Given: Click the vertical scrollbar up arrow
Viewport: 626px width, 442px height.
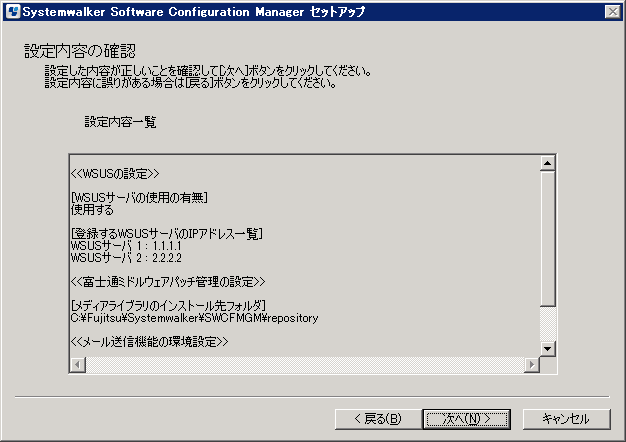Looking at the screenshot, I should point(547,163).
